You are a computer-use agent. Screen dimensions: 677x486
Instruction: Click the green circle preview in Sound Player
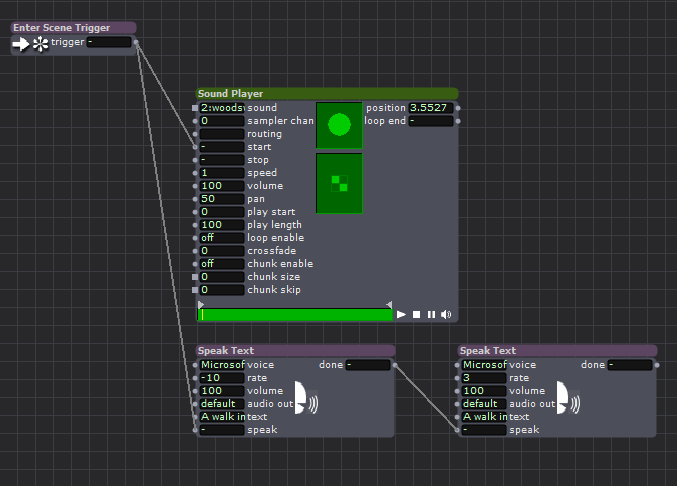(339, 125)
